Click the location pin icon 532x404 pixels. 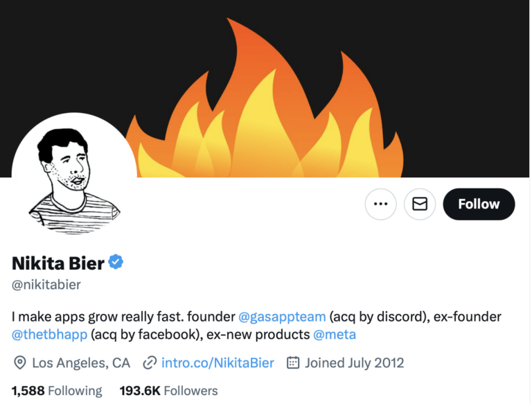(x=20, y=362)
